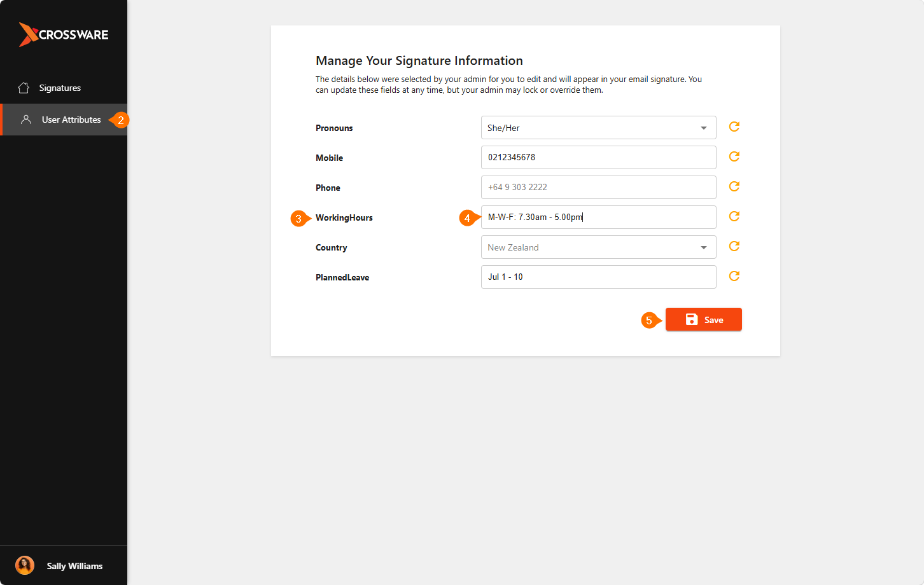Click the PlannedLeave input field

tap(598, 277)
